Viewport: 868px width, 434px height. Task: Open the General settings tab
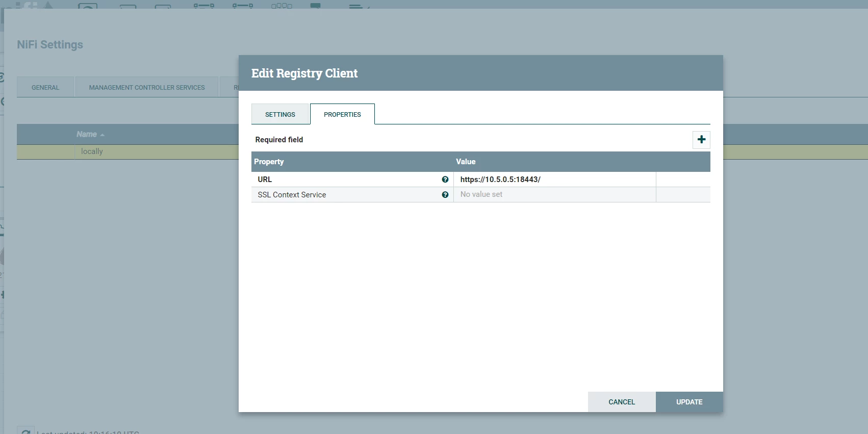pos(45,87)
